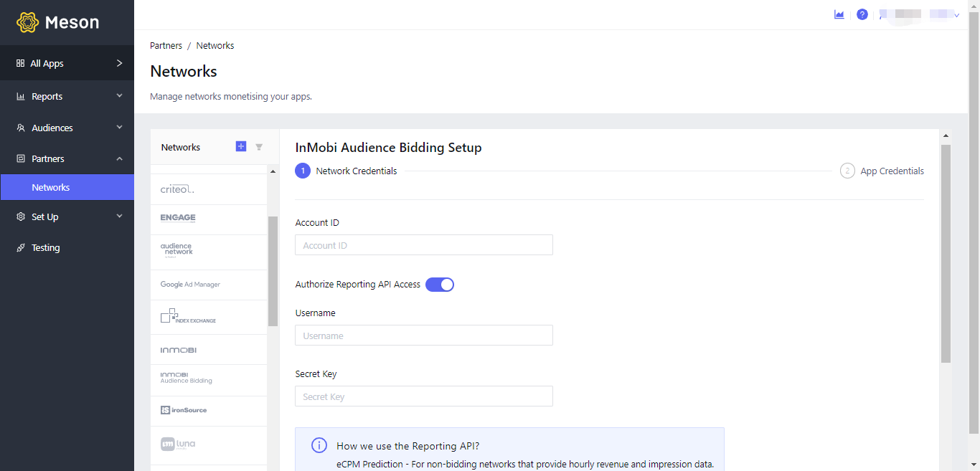Viewport: 980px width, 471px height.
Task: Open the Networks submenu item
Action: tap(67, 187)
